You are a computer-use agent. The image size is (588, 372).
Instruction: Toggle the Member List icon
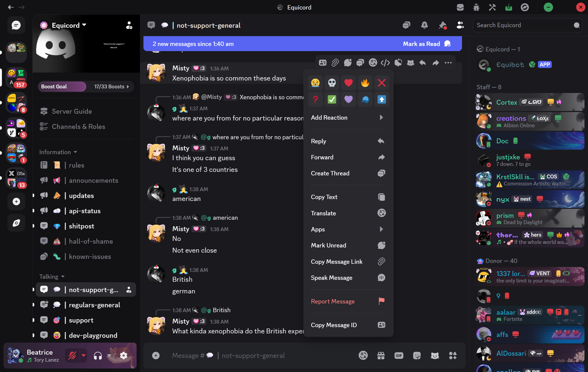pyautogui.click(x=460, y=25)
